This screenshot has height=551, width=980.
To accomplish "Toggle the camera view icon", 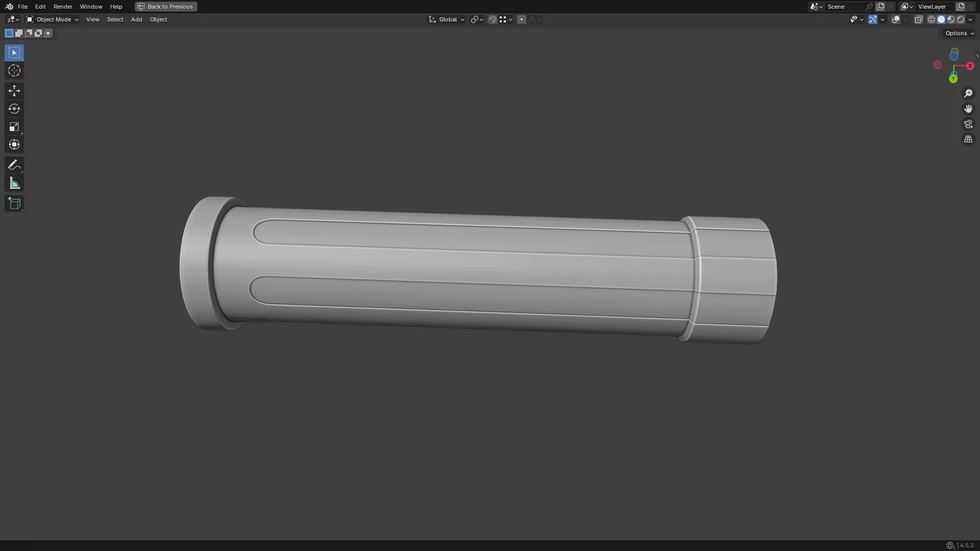I will coord(968,124).
